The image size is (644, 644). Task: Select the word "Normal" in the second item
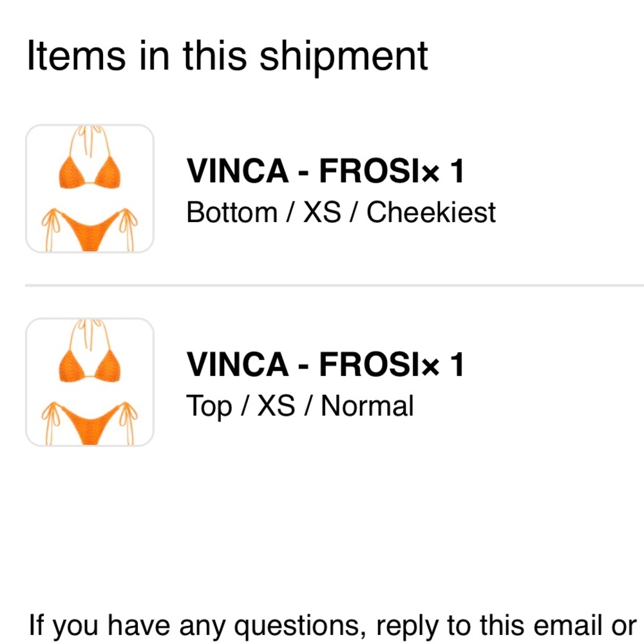pos(367,406)
